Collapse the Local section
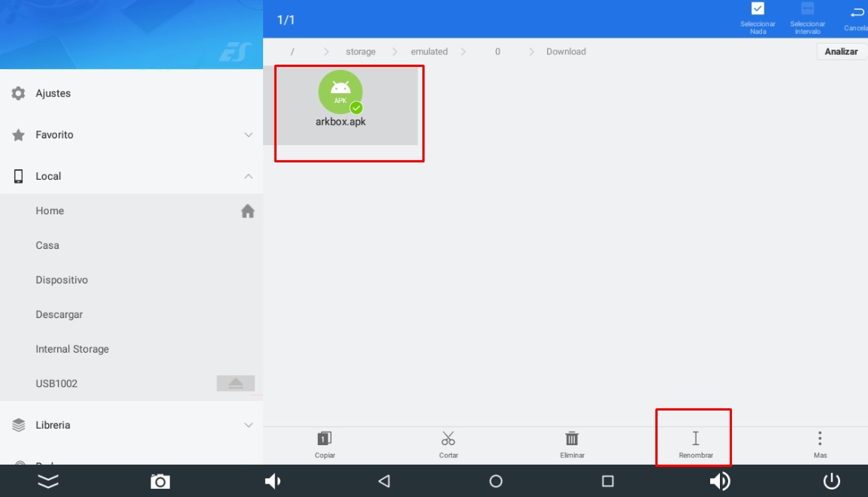Image resolution: width=868 pixels, height=497 pixels. point(248,177)
